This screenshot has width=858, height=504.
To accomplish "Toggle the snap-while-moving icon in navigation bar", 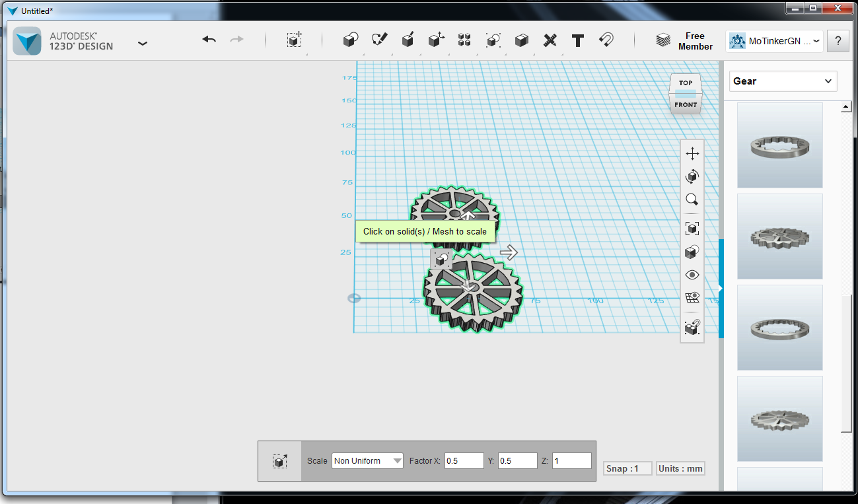I will [x=692, y=327].
